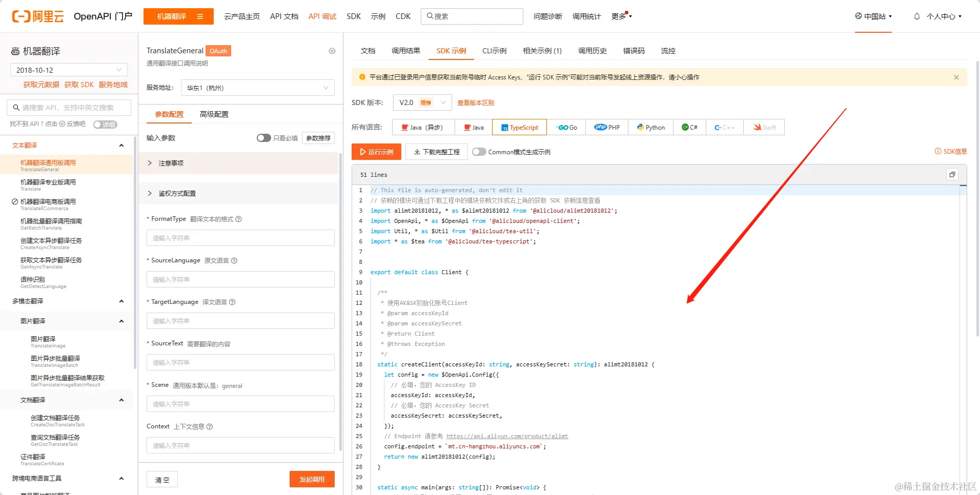This screenshot has width=980, height=495.
Task: Click the 服务地域 link
Action: click(113, 85)
